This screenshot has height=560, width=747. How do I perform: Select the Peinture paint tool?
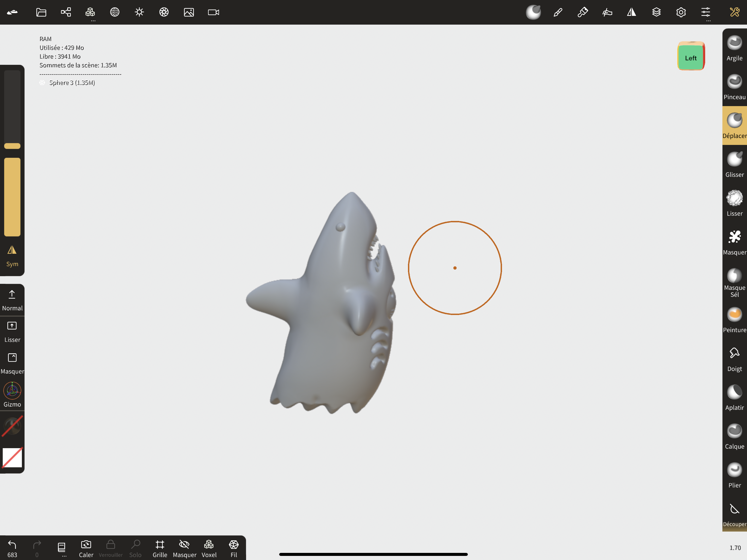734,320
